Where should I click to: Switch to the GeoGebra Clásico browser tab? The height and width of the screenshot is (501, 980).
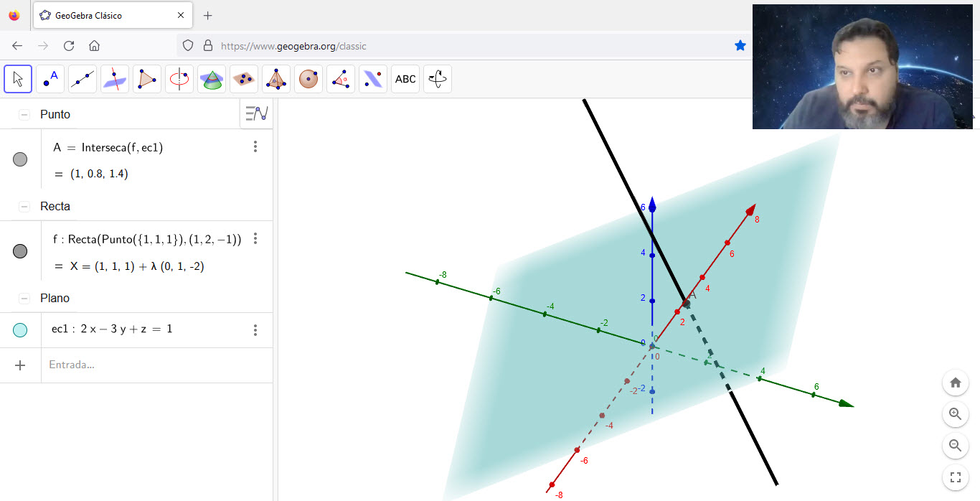[108, 15]
